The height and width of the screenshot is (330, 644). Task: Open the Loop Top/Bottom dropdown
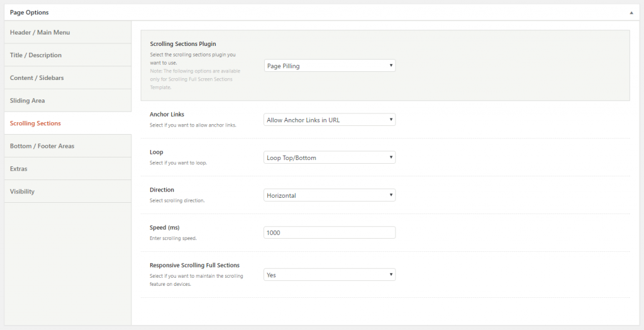tap(330, 157)
